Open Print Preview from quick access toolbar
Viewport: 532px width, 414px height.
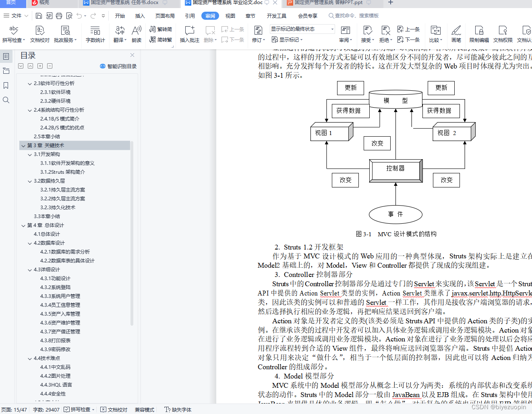(69, 16)
